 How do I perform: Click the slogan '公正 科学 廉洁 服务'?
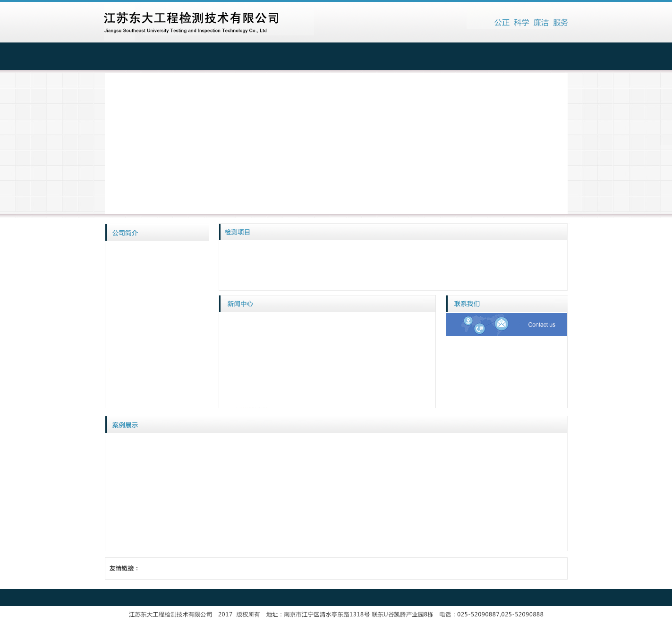click(531, 23)
